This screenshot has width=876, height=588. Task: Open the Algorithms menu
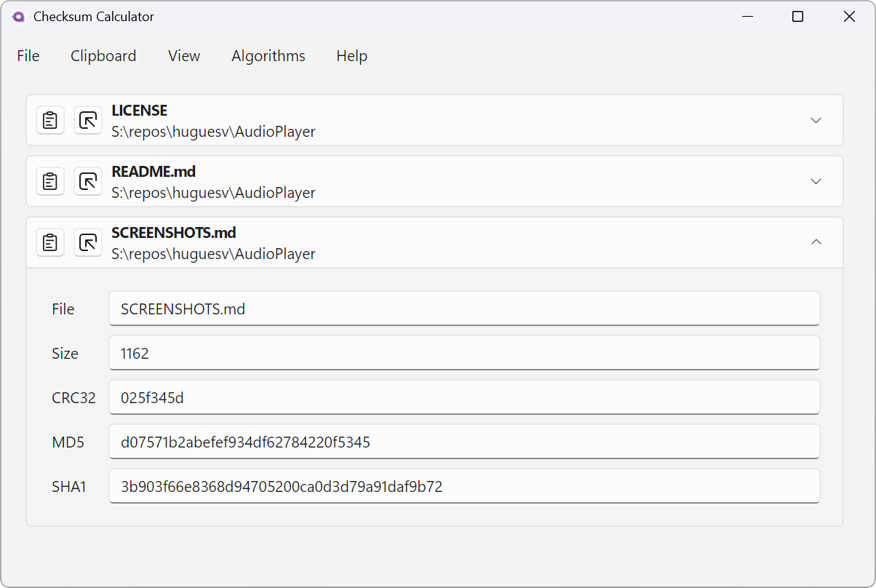[x=268, y=56]
